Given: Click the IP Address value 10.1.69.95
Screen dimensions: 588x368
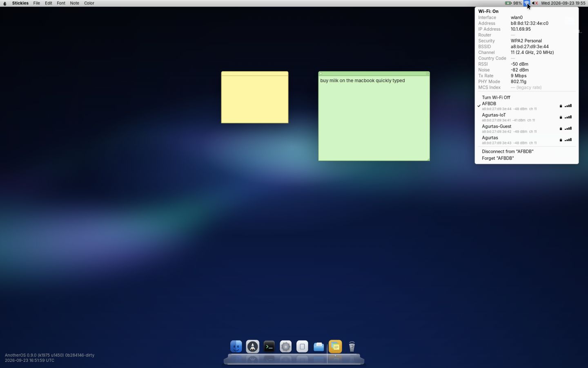Looking at the screenshot, I should click(521, 29).
